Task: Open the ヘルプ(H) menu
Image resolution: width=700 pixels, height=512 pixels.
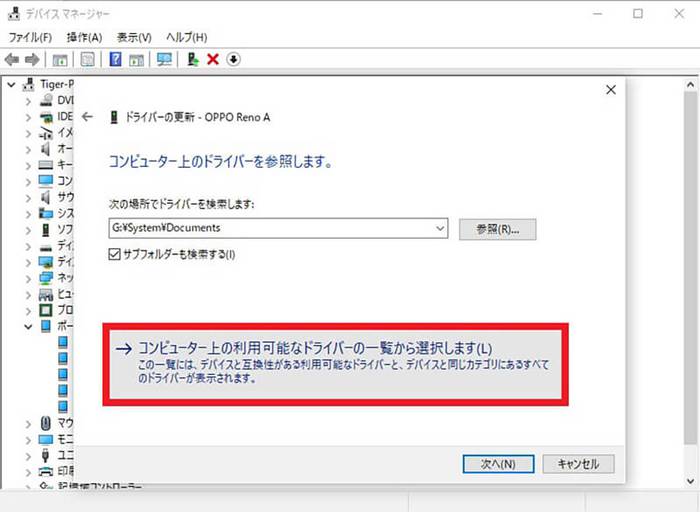Action: [x=187, y=37]
